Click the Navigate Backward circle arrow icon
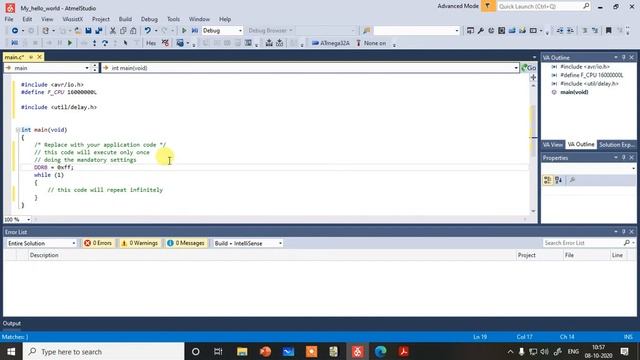The height and width of the screenshot is (360, 640). [x=15, y=31]
